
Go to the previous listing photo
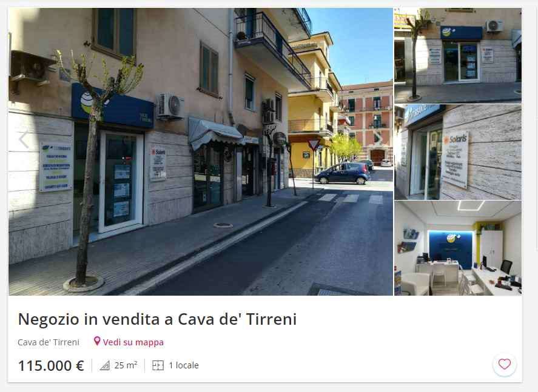coord(24,139)
